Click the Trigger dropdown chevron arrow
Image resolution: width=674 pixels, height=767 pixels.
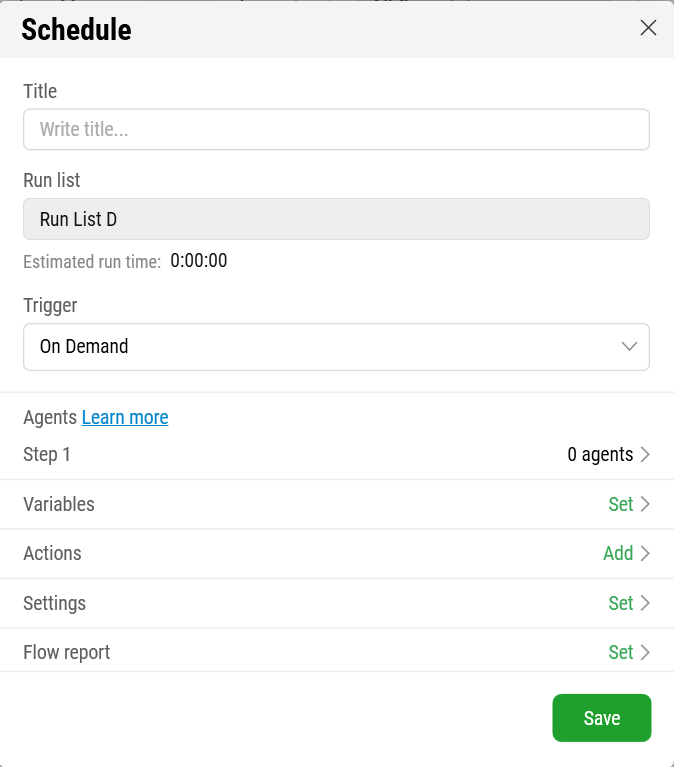coord(629,347)
